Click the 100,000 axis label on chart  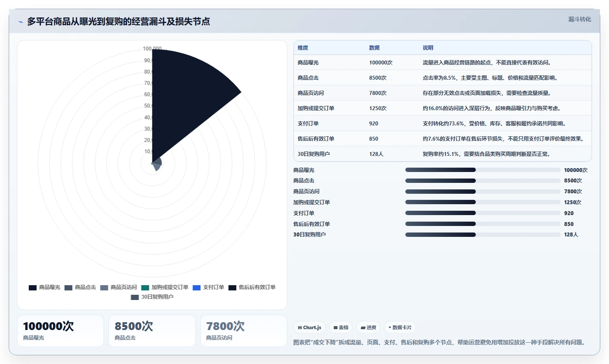tap(152, 49)
